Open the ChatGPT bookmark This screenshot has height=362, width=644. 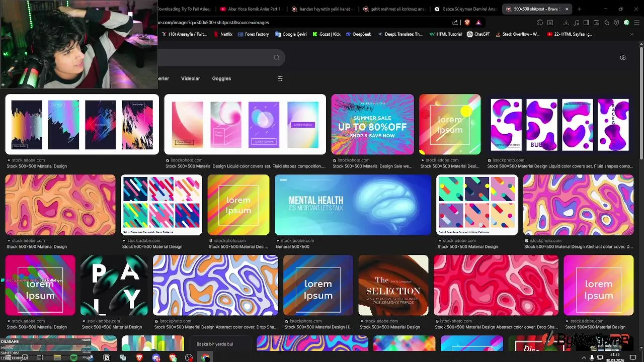(478, 34)
